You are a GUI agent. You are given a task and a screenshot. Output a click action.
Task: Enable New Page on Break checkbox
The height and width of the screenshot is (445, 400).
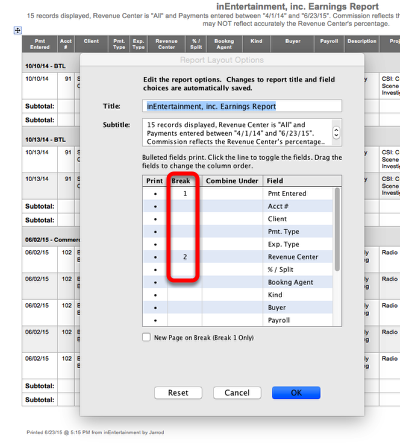pyautogui.click(x=146, y=337)
